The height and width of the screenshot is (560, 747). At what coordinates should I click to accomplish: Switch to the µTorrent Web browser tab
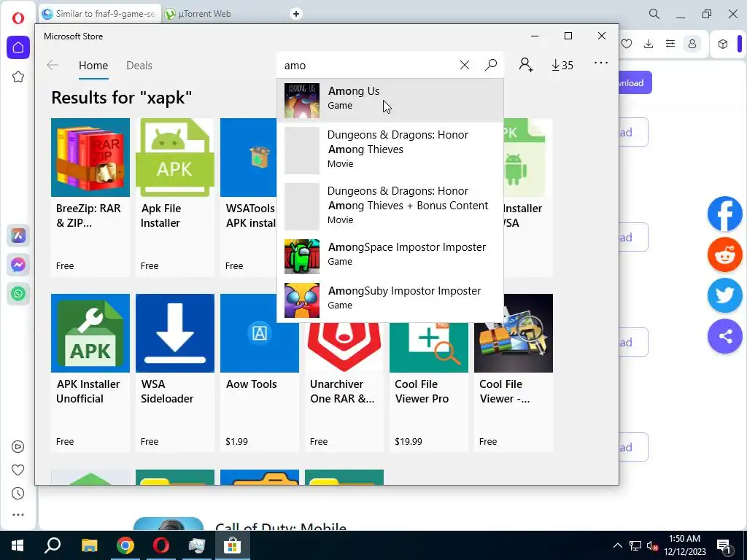204,14
